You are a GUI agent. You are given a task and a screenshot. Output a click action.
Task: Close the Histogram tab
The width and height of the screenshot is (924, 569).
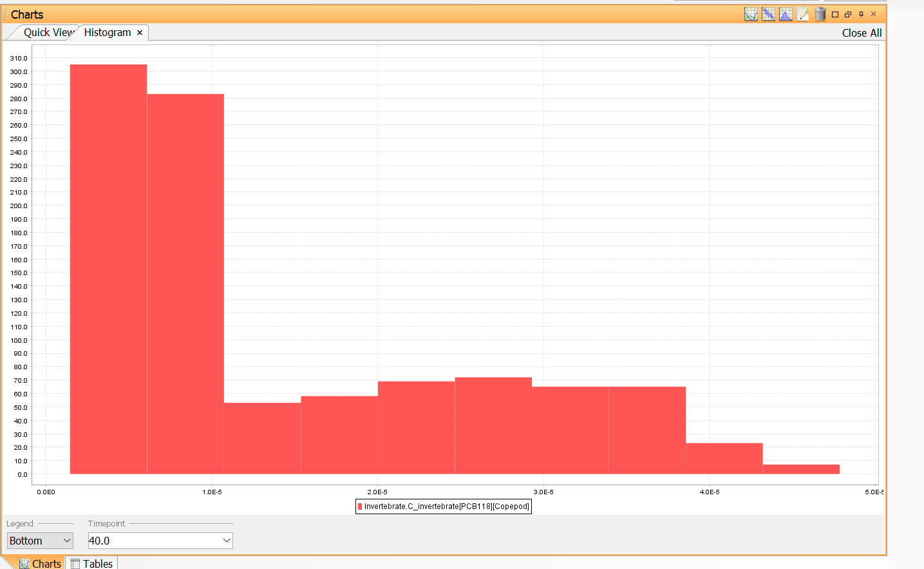point(140,33)
